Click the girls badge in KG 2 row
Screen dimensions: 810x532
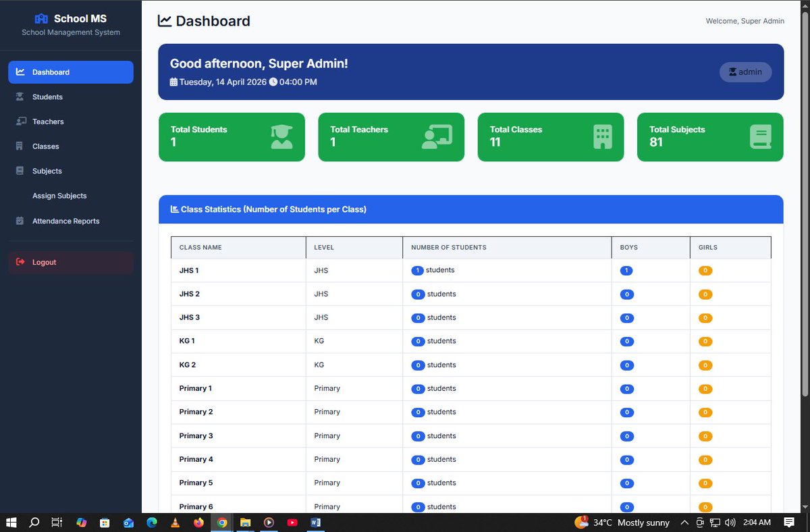705,365
